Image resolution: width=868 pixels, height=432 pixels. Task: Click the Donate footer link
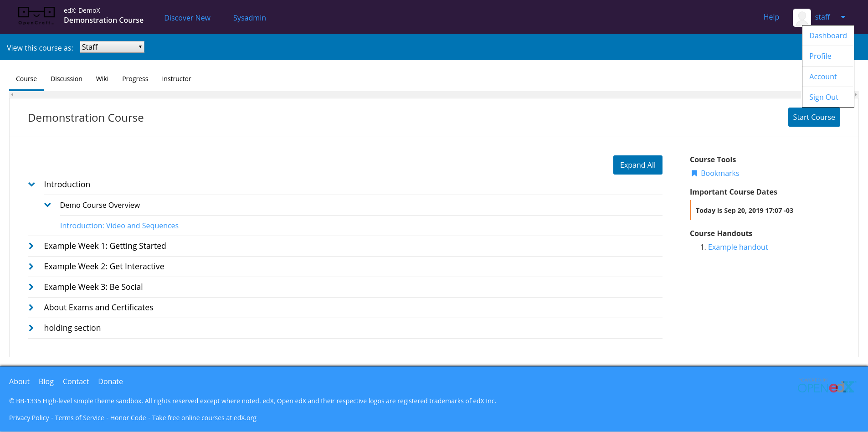(x=110, y=381)
